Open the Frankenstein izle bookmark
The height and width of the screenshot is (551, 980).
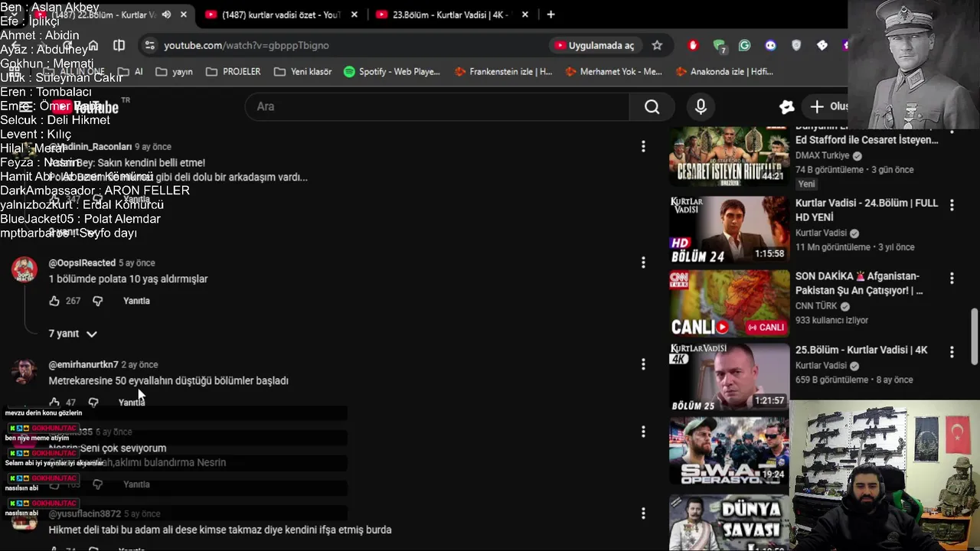(503, 71)
